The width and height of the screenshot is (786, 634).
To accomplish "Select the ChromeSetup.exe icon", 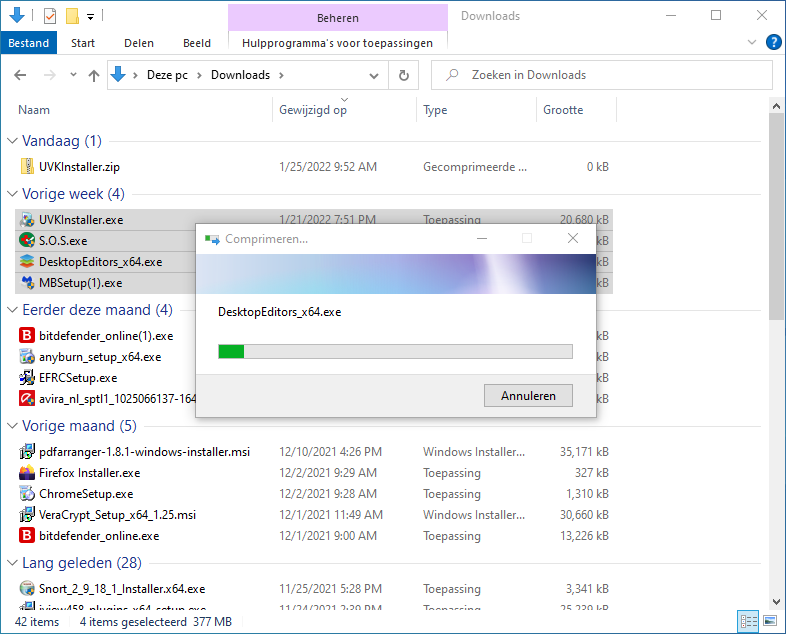I will click(27, 494).
